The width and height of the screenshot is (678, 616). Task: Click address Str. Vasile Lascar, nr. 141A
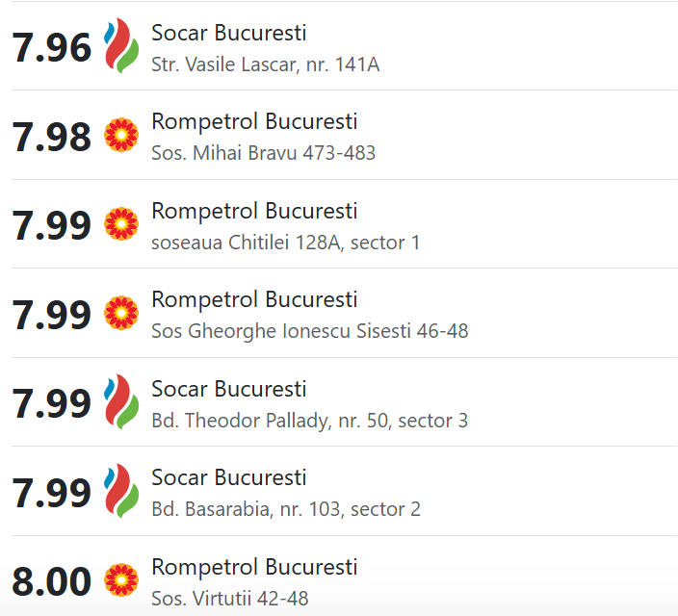click(266, 64)
